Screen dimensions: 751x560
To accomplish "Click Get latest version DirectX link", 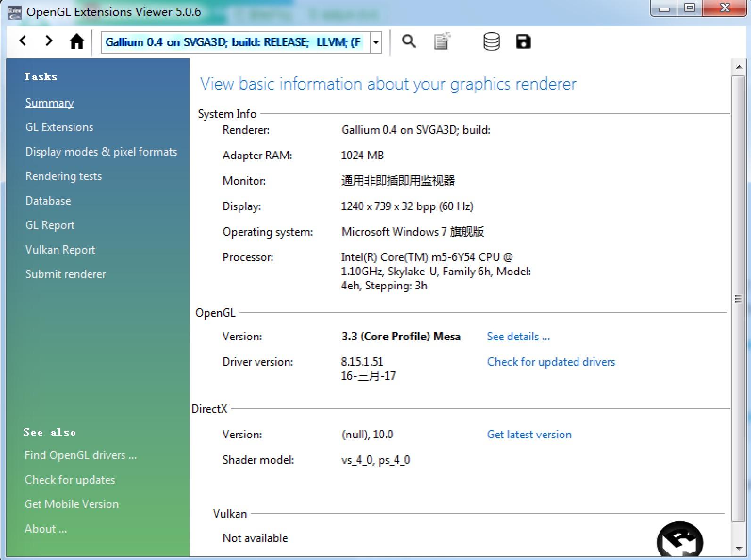I will 529,435.
